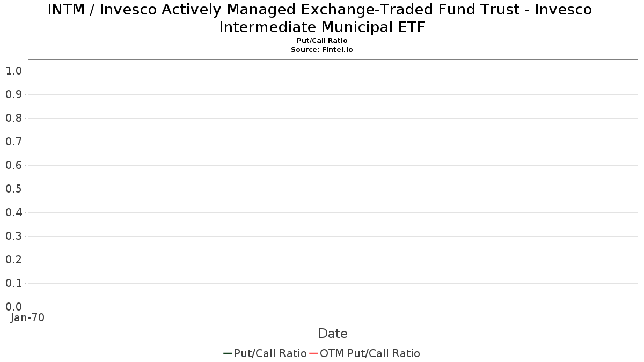The image size is (644, 362).
Task: Click the Put/Call Ratio subtitle under the title
Action: (x=322, y=41)
